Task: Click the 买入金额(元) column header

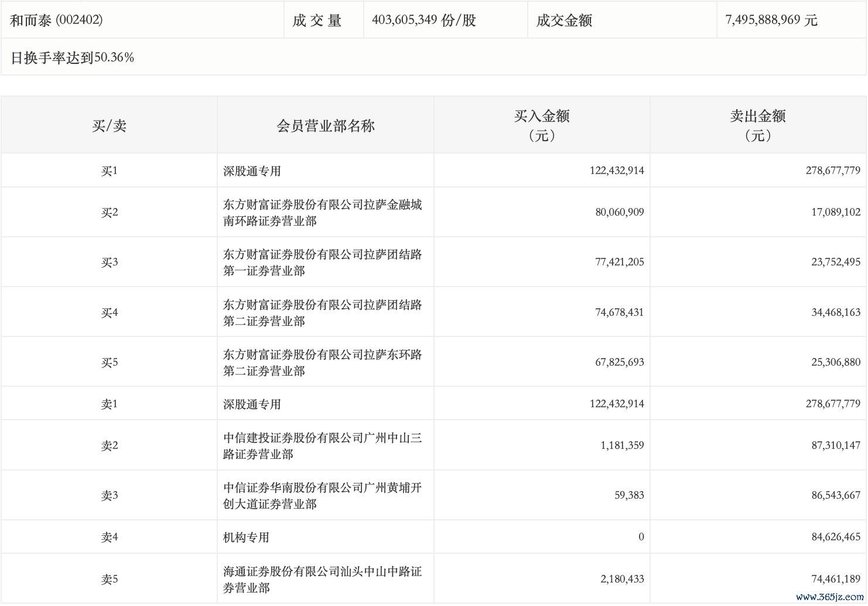Action: 542,125
